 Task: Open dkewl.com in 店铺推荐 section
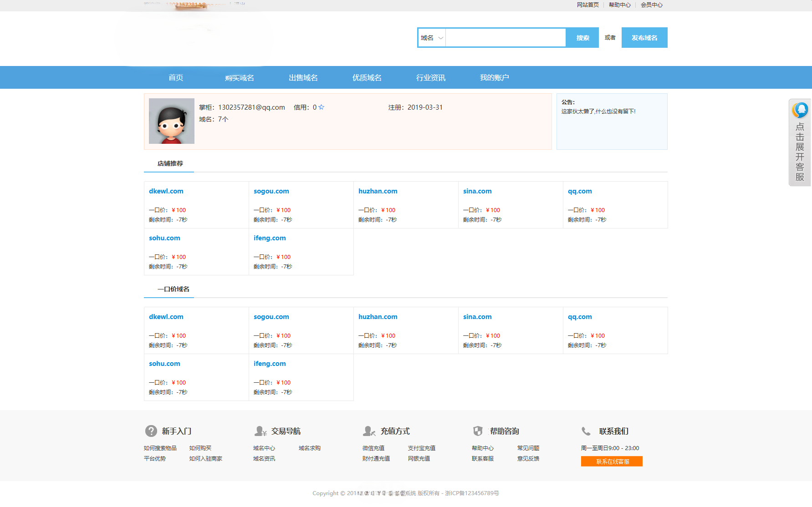pyautogui.click(x=166, y=191)
